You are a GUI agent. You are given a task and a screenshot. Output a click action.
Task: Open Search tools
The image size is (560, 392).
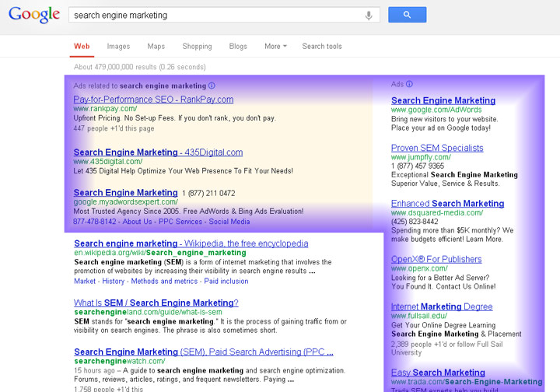(x=322, y=47)
